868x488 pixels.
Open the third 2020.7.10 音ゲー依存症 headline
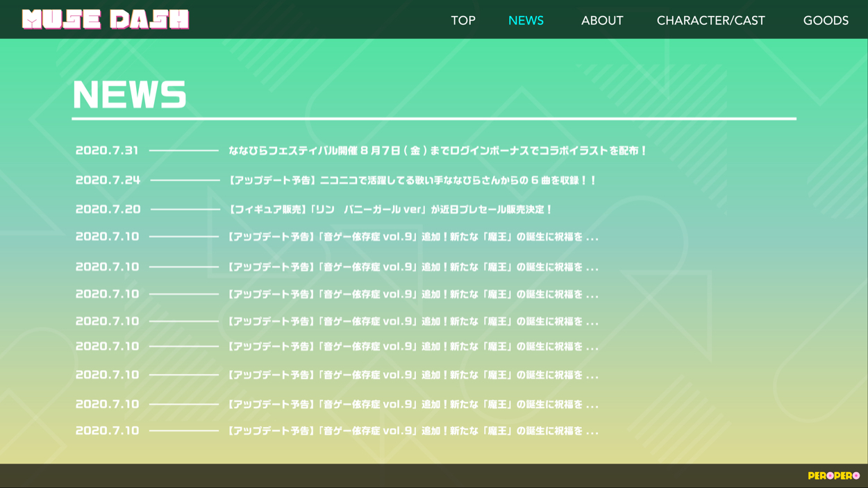[413, 294]
